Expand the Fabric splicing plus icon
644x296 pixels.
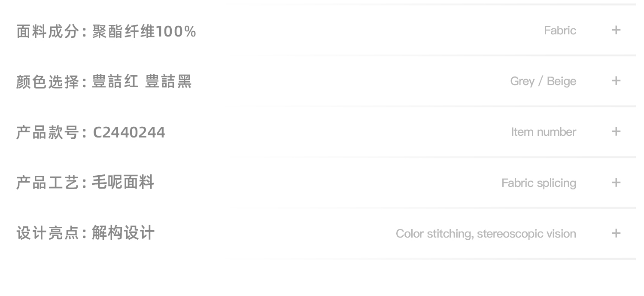tap(616, 183)
